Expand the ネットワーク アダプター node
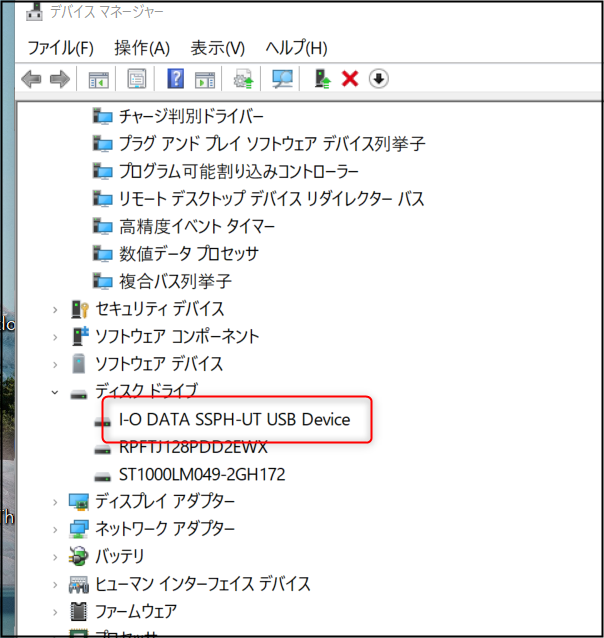The height and width of the screenshot is (638, 604). pos(55,530)
